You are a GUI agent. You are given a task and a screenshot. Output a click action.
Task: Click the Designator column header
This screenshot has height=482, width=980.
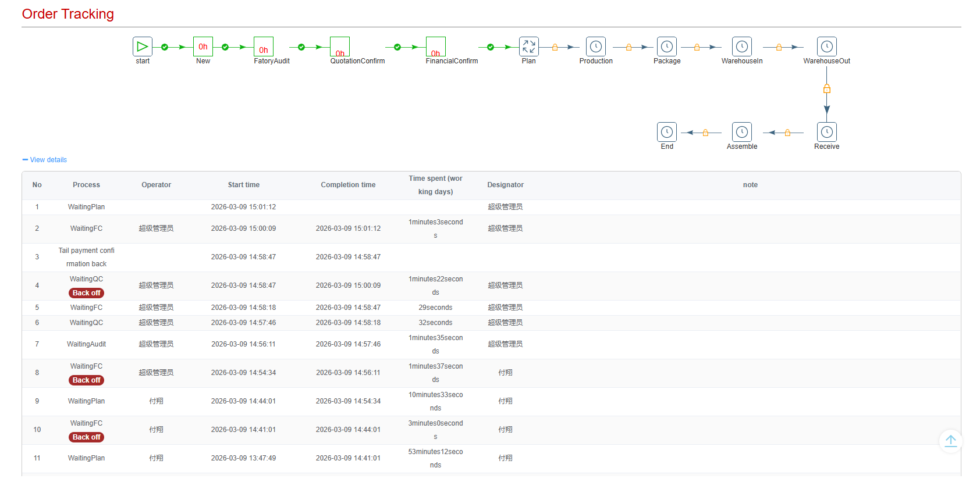(506, 185)
